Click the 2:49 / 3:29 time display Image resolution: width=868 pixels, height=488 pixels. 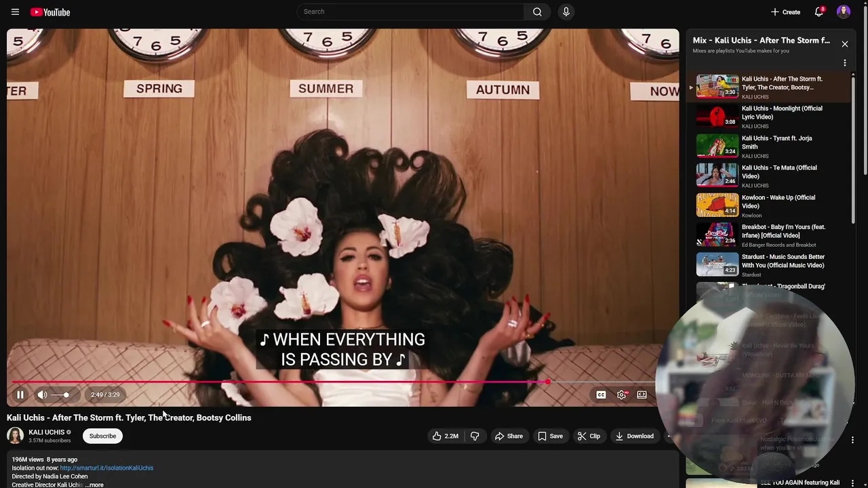(x=105, y=394)
